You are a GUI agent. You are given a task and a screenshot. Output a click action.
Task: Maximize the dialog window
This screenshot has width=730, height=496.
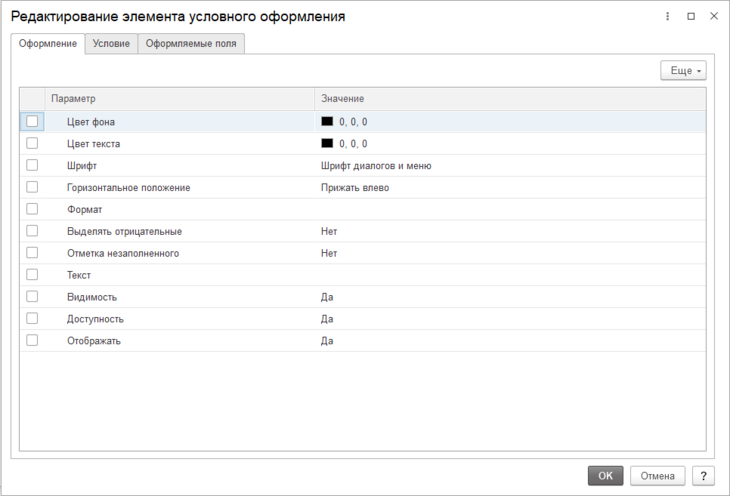tap(690, 17)
